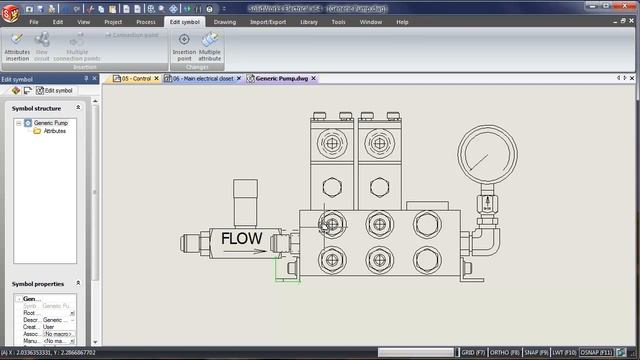This screenshot has width=640, height=360.
Task: Toggle LWT (F10) in status bar
Action: [564, 353]
